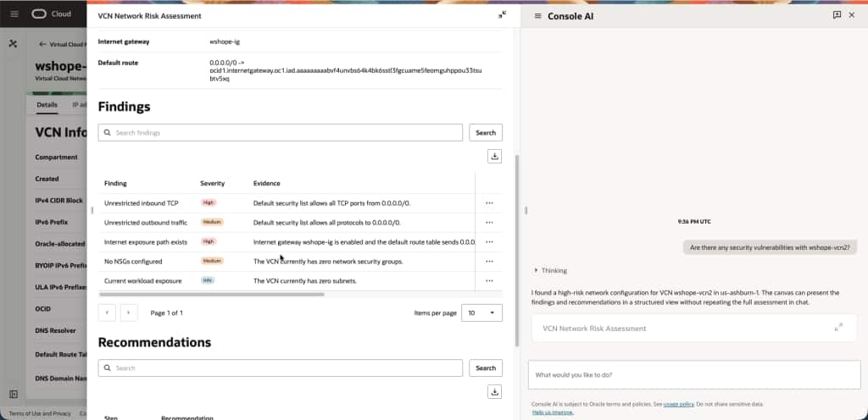This screenshot has height=420, width=868.
Task: Close the Console AI panel
Action: 852,15
